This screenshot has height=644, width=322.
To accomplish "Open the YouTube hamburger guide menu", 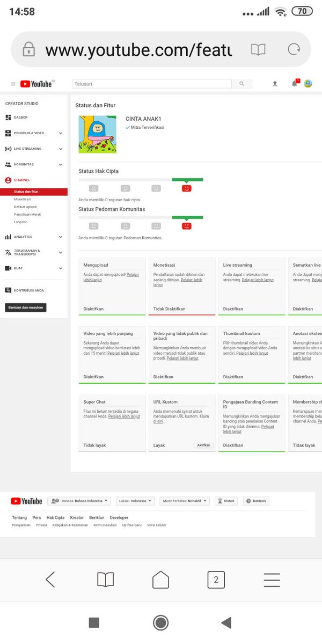I will 13,84.
